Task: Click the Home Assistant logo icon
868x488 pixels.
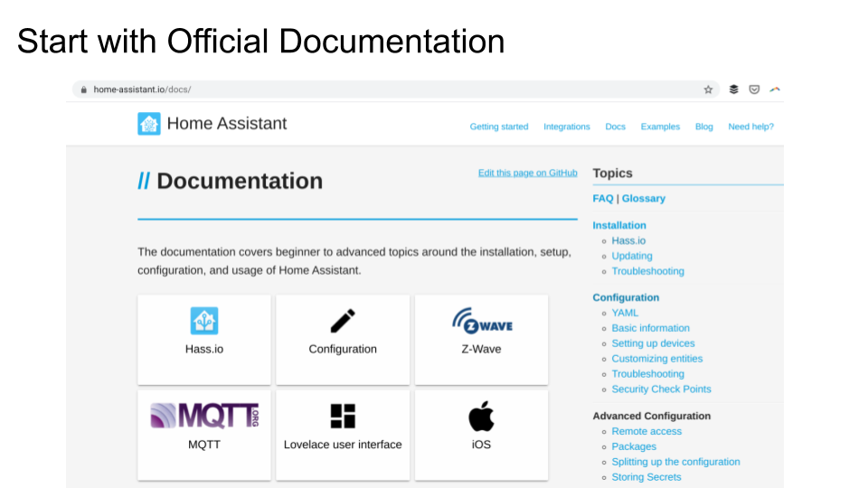Action: (149, 124)
